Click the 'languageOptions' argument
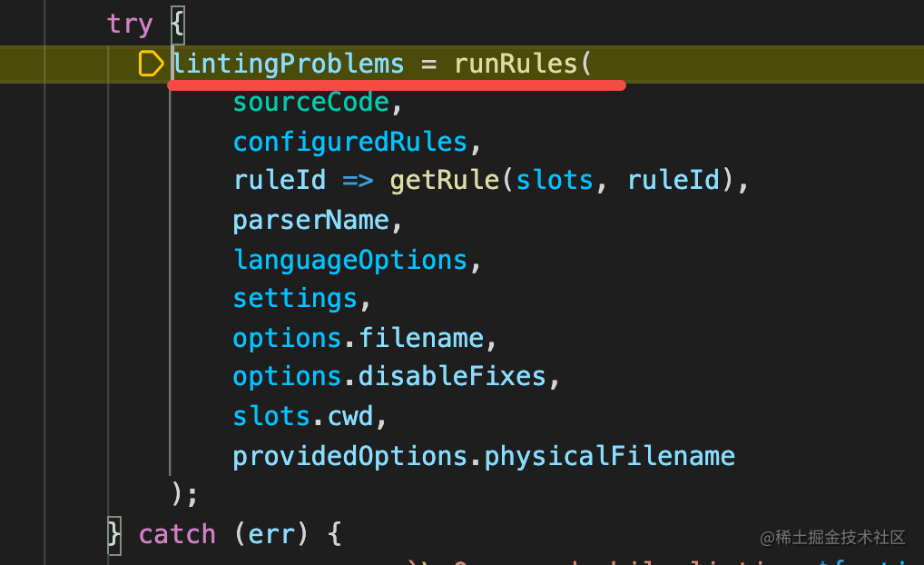The width and height of the screenshot is (924, 565). pos(350,260)
